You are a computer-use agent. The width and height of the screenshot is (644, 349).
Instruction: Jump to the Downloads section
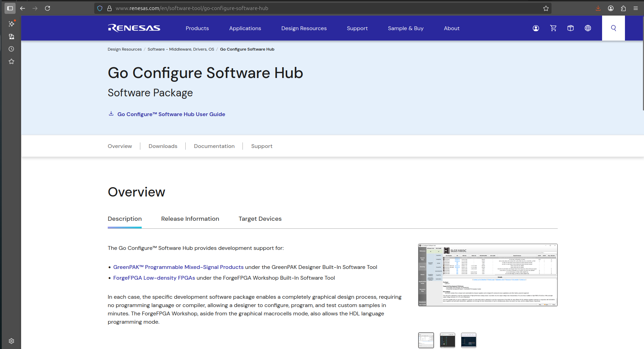pos(163,146)
